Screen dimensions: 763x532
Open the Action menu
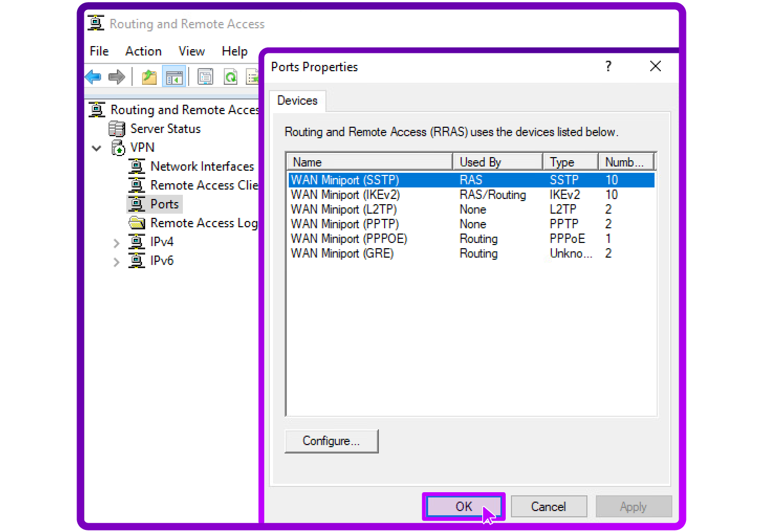143,51
